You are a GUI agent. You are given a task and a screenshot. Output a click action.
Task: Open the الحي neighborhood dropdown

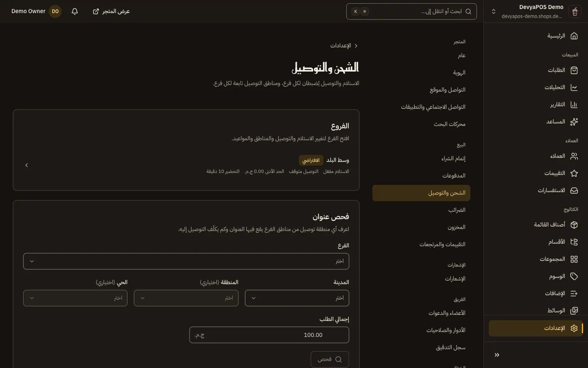[75, 298]
